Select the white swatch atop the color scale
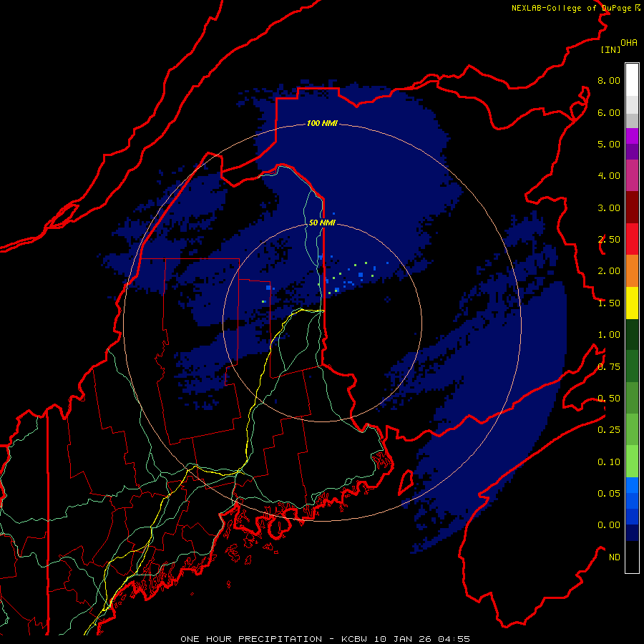This screenshot has width=644, height=644. tap(632, 80)
